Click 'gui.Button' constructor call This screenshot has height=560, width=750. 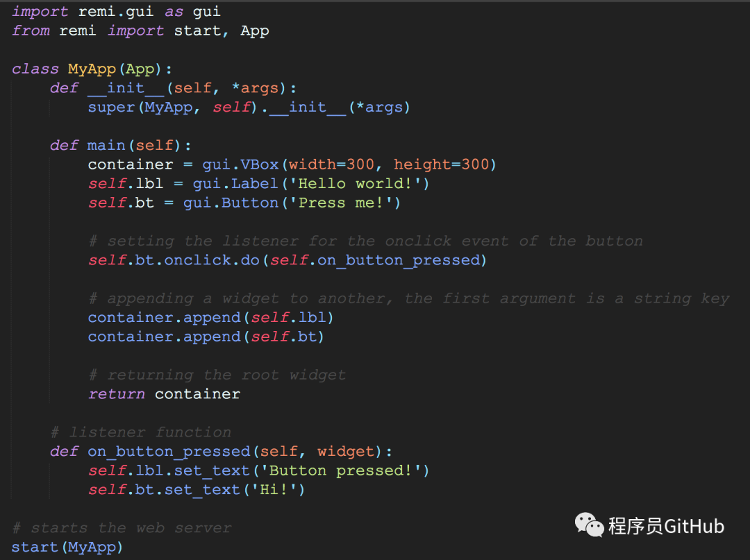coord(231,203)
